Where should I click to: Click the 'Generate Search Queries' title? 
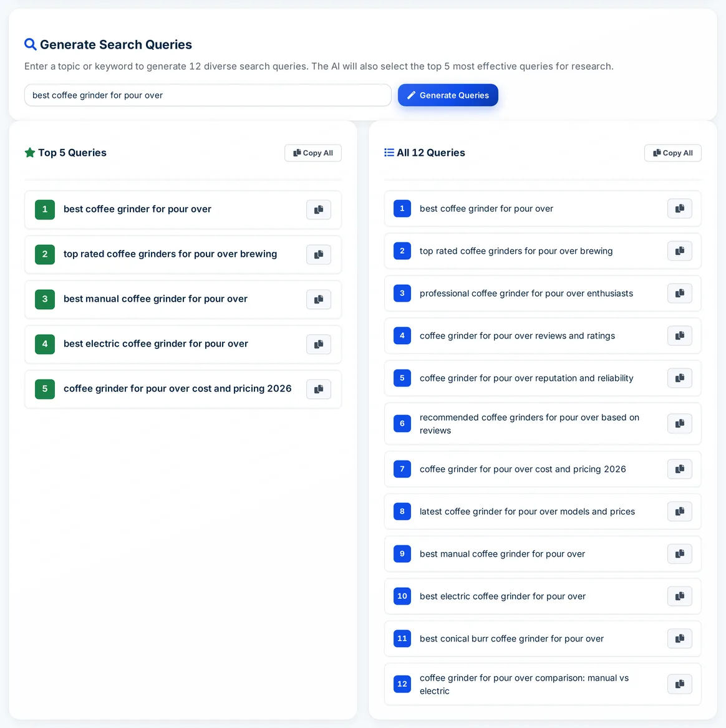(x=115, y=45)
